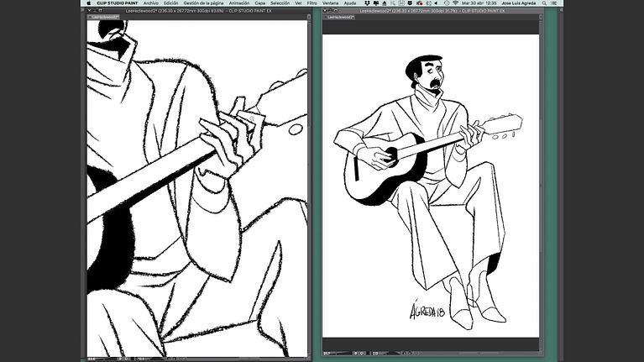Click the Apple menu icon

click(89, 3)
